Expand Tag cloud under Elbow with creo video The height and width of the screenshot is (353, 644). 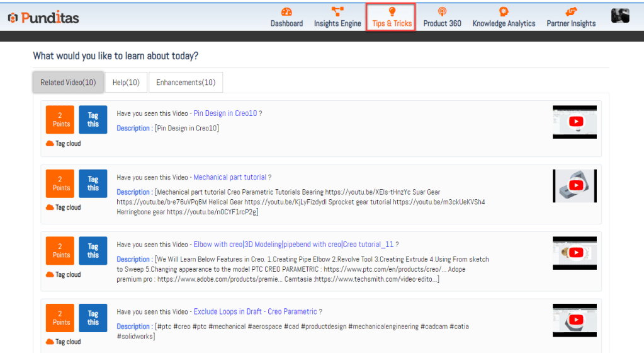coord(64,275)
